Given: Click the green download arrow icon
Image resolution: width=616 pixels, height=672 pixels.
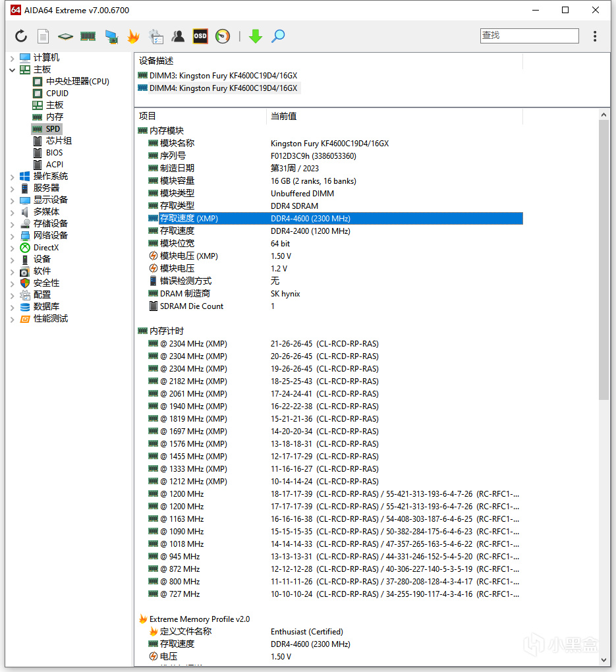Looking at the screenshot, I should [x=256, y=36].
